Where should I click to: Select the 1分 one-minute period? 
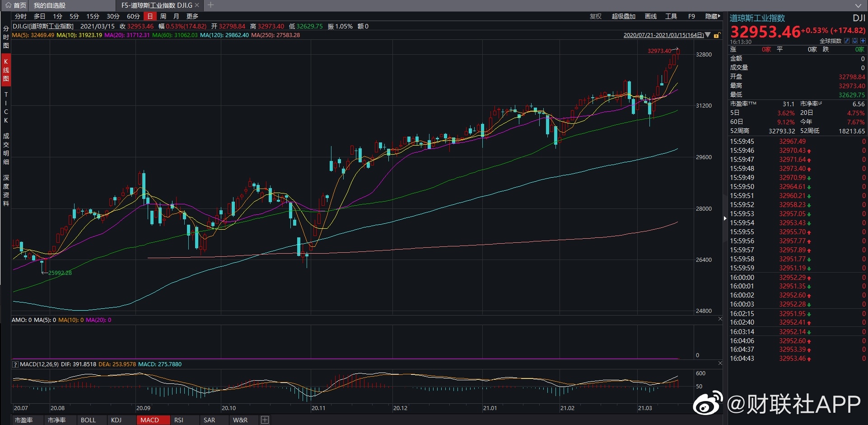(x=58, y=16)
